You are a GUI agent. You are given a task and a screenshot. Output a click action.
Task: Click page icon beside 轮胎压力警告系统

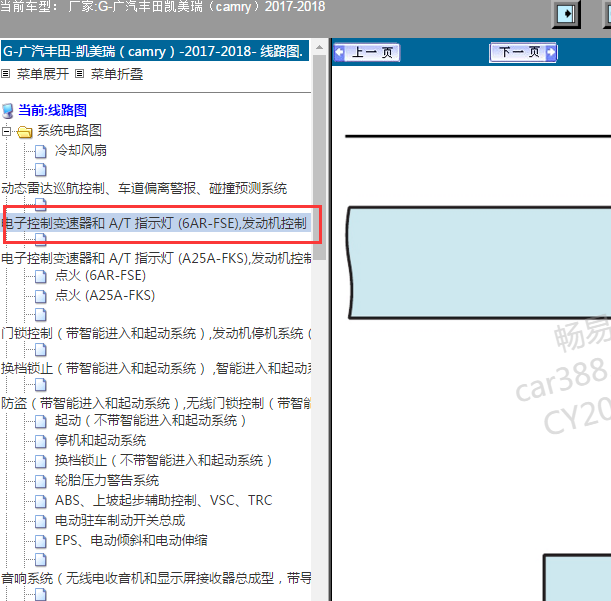41,482
